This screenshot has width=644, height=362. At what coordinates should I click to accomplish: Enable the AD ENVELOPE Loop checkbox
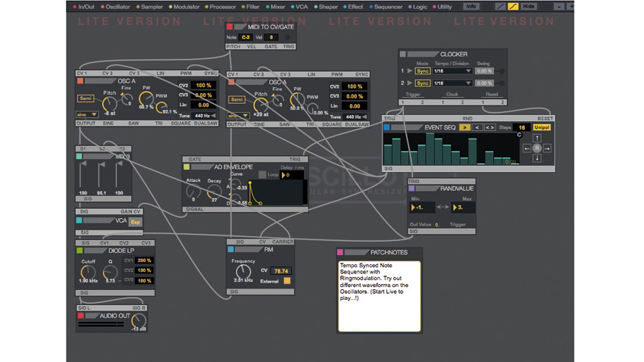click(x=262, y=174)
